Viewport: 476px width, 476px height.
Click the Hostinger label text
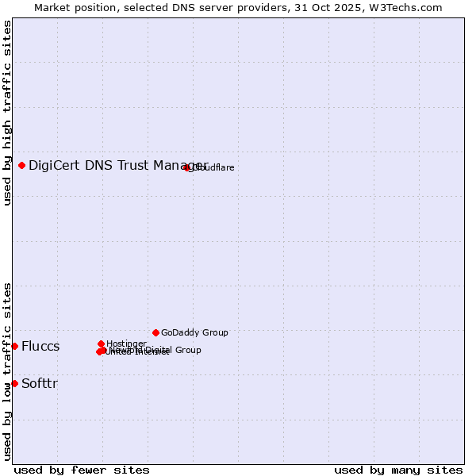click(x=126, y=344)
